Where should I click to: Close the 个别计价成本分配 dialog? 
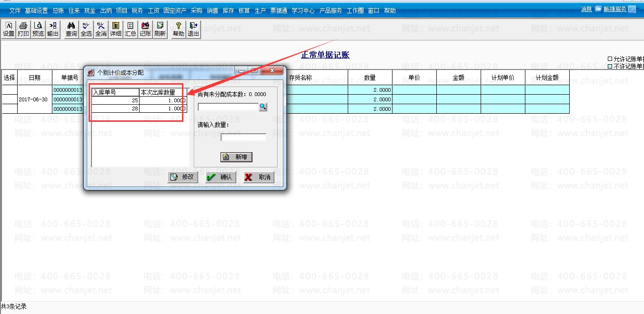point(272,71)
